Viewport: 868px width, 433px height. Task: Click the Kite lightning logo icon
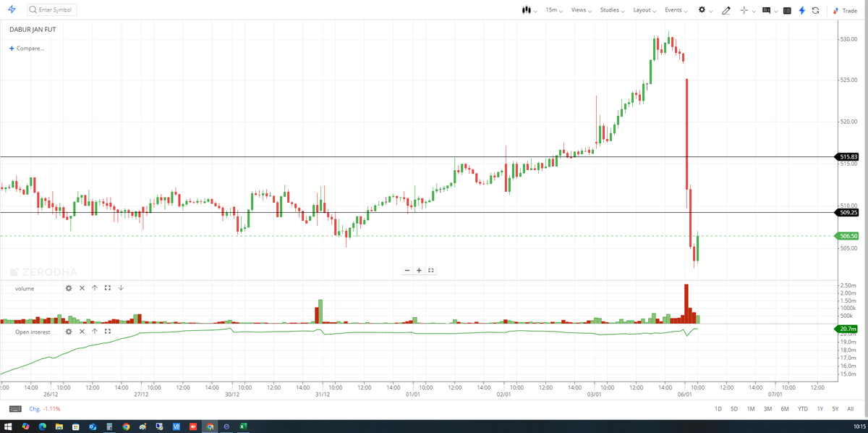(x=11, y=10)
